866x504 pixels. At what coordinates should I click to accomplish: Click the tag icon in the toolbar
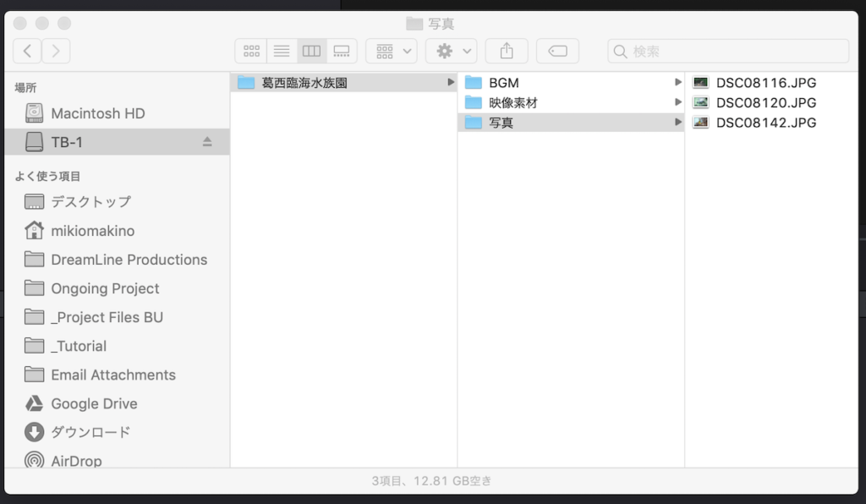pos(557,51)
